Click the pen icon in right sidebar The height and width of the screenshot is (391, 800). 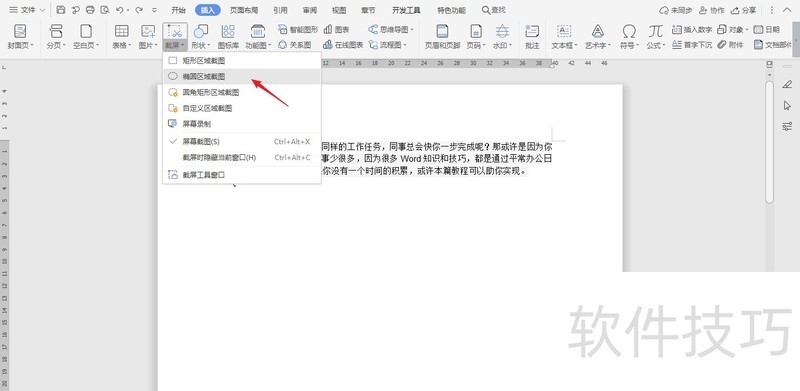click(787, 84)
